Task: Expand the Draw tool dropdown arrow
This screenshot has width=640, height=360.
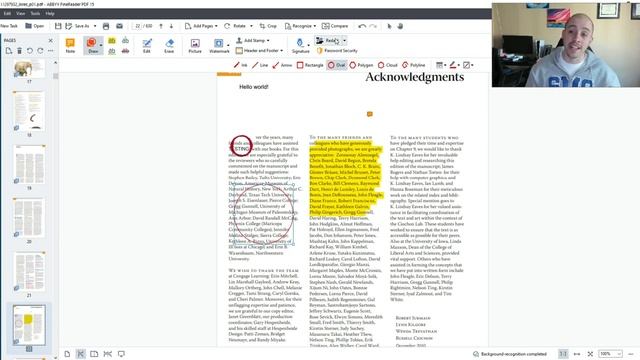Action: 101,45
